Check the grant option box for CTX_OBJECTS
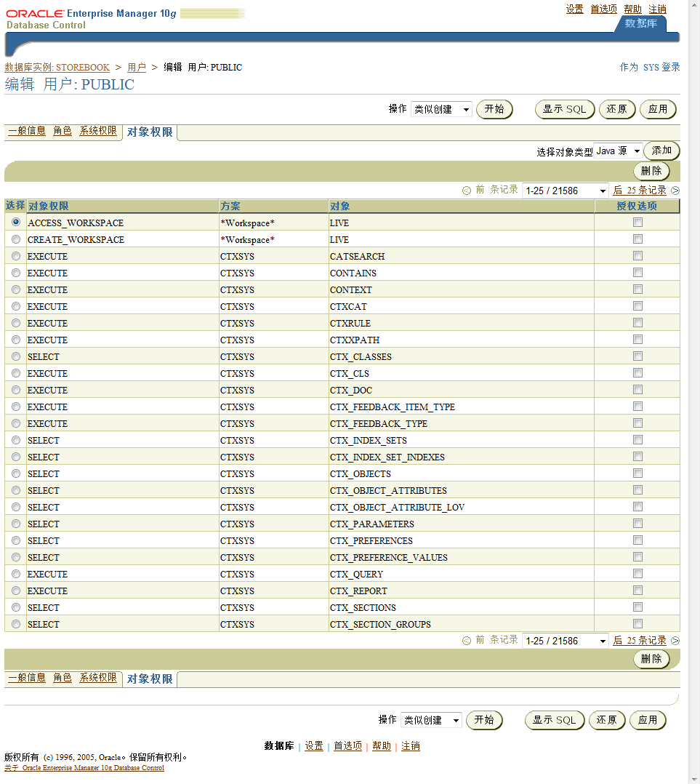The height and width of the screenshot is (784, 700). pyautogui.click(x=637, y=473)
